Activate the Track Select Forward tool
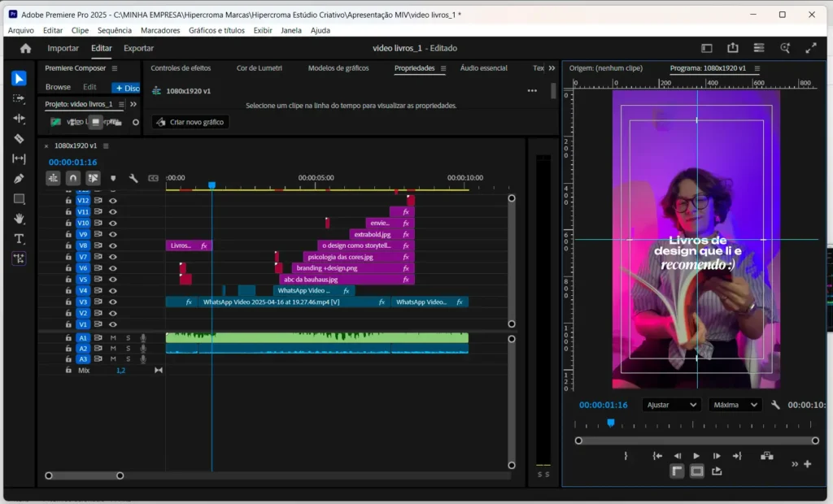Viewport: 833px width, 504px height. [20, 98]
